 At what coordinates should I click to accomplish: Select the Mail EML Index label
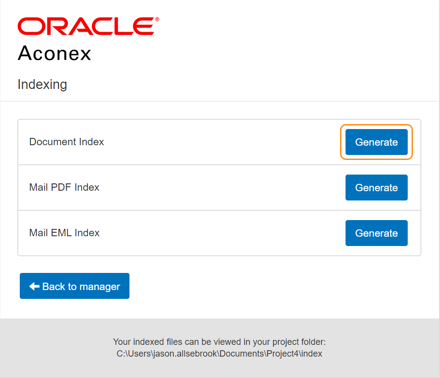pyautogui.click(x=64, y=233)
